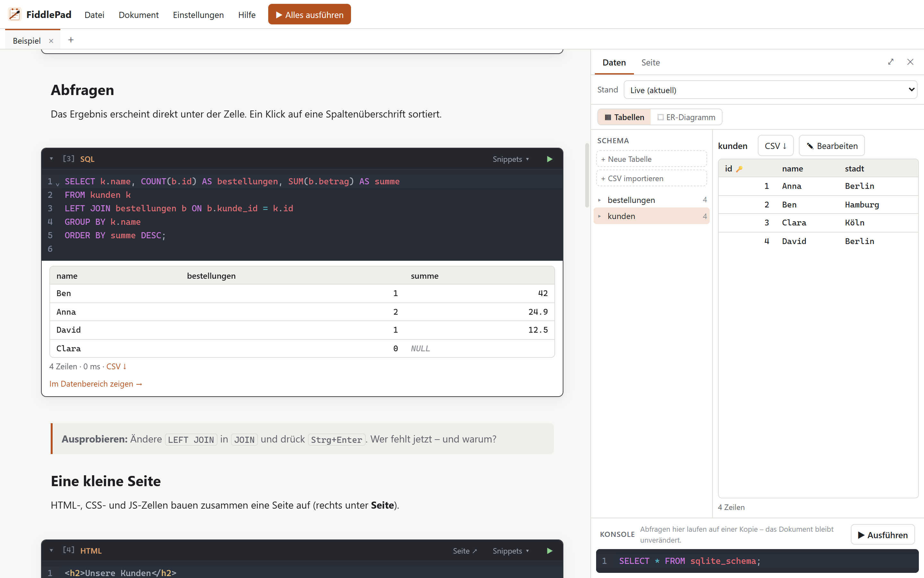Run SQL cell 3 with its play icon
The image size is (924, 578).
tap(550, 159)
